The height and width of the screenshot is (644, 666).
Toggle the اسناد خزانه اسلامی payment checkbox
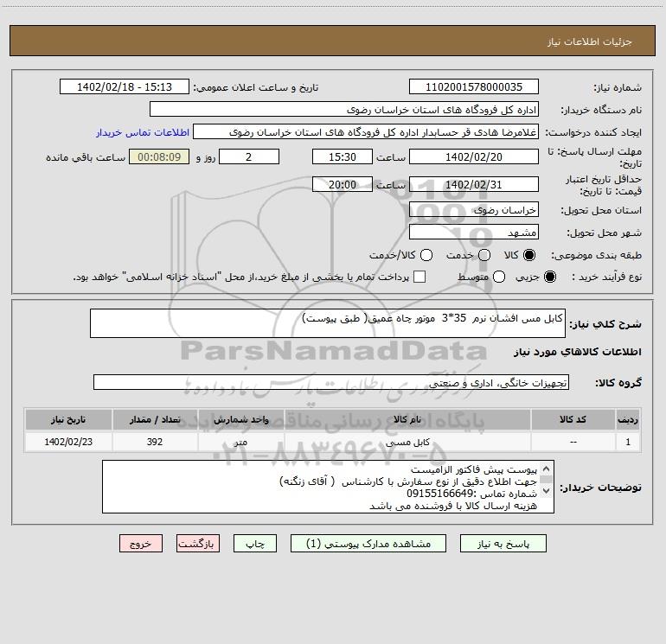point(419,277)
